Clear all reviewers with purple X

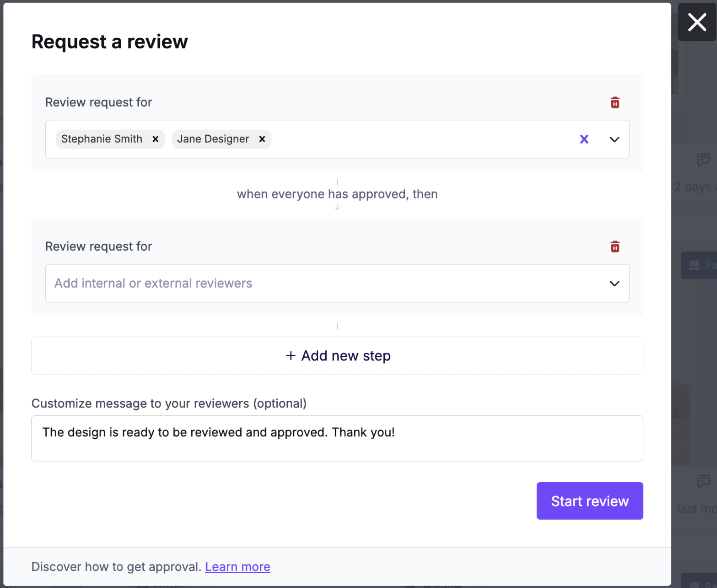[584, 139]
